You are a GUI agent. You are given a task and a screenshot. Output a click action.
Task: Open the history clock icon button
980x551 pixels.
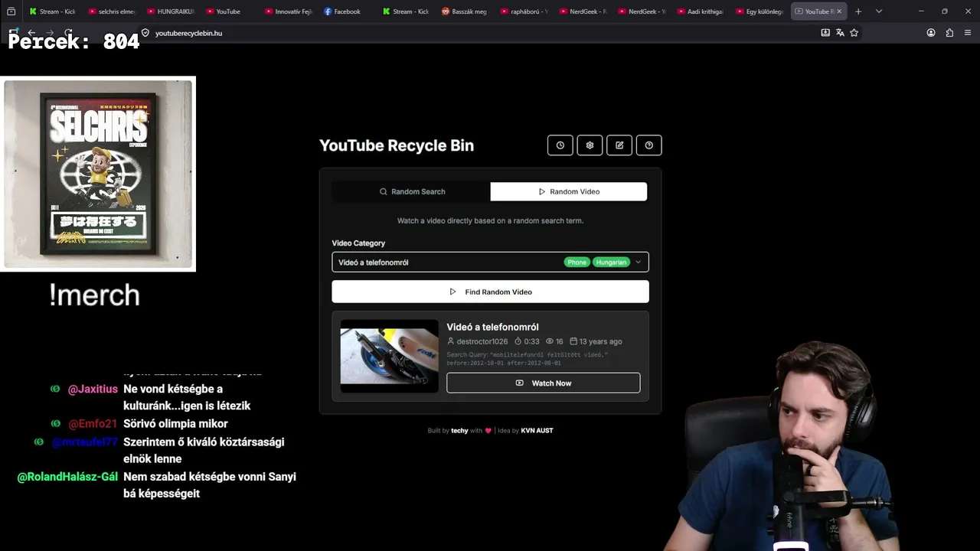tap(560, 145)
